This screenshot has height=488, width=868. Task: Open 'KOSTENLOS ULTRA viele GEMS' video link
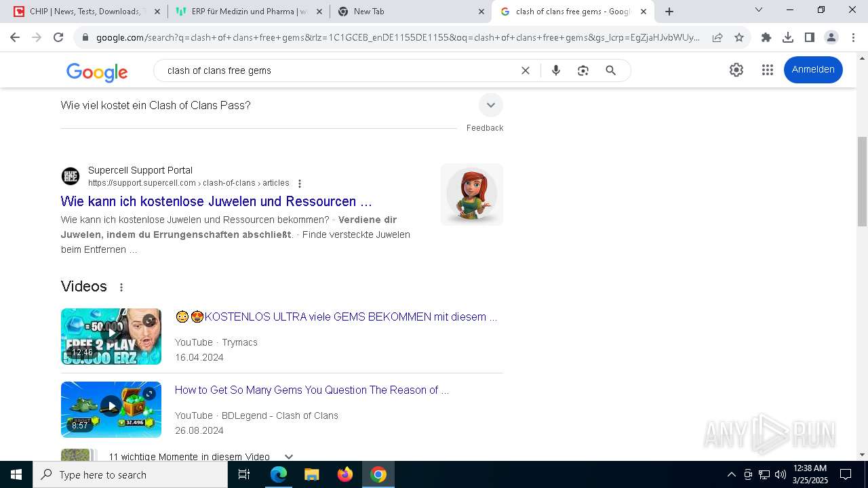[x=336, y=317]
